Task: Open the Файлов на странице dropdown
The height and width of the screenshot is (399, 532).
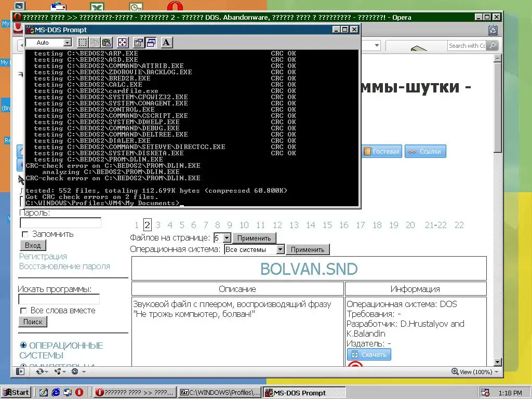Action: 227,238
